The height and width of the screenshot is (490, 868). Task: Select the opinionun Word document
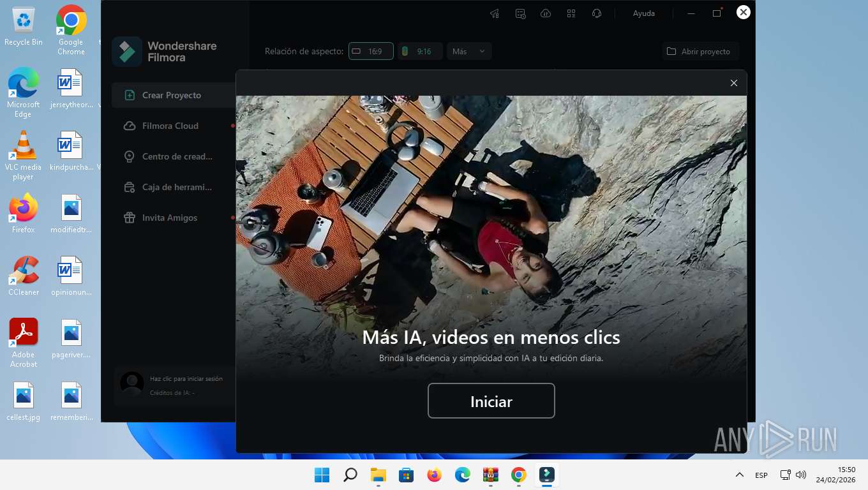point(71,276)
